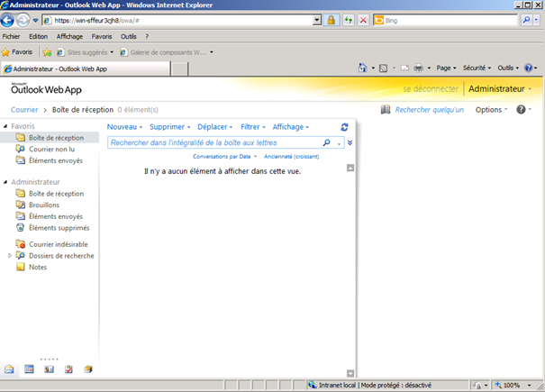Open the new blank browser tab button
The image size is (545, 392).
[179, 68]
